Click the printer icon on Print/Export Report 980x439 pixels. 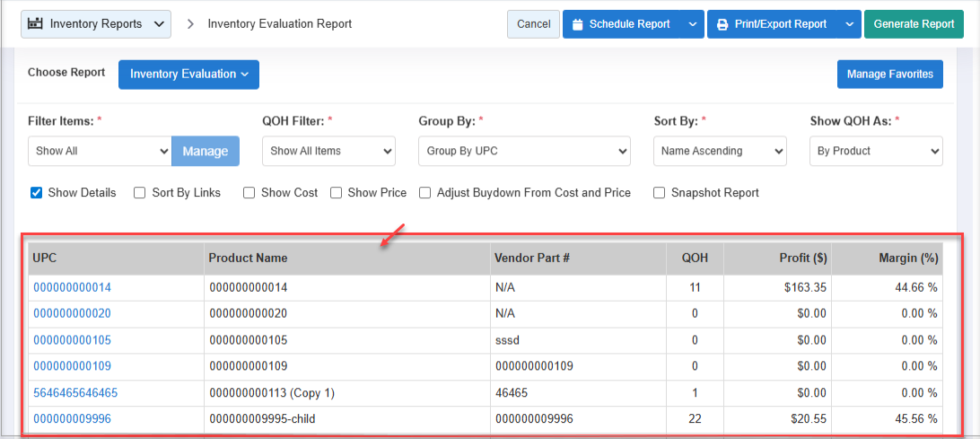[x=722, y=24]
